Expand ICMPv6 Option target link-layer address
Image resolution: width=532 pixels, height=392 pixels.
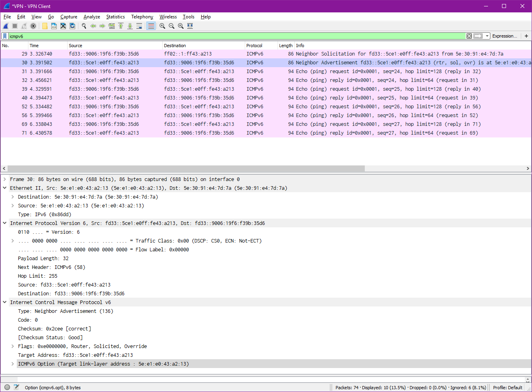(13, 364)
